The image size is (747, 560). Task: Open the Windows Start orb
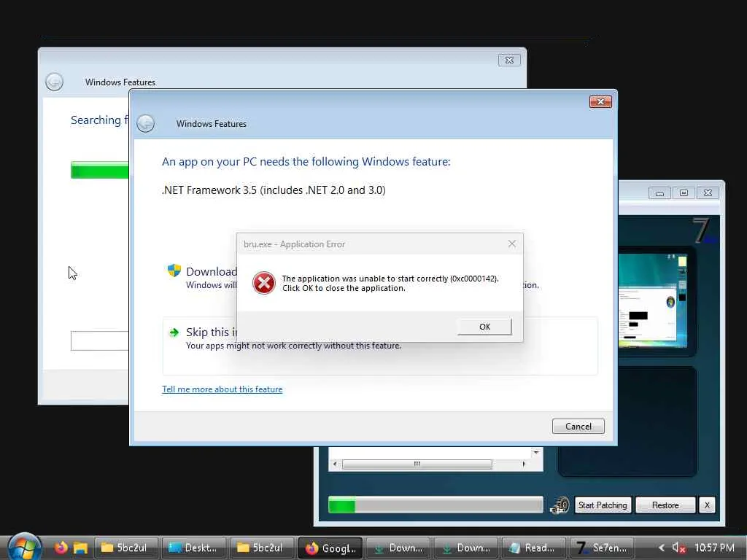coord(24,547)
